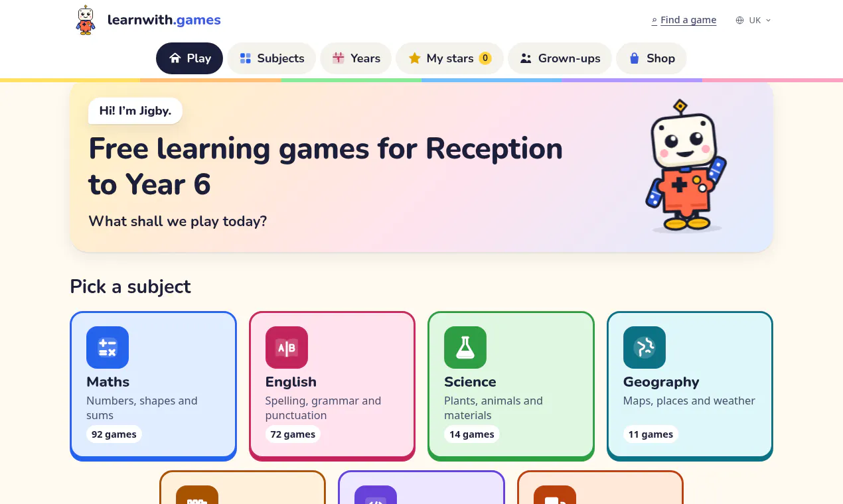Screen dimensions: 843x504
Task: Click the 'Pick a subject' heading
Action: point(130,286)
